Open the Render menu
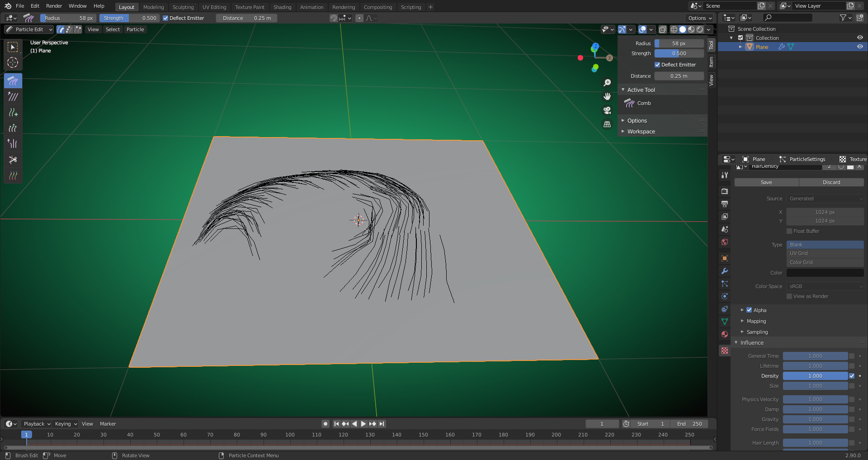 coord(54,6)
